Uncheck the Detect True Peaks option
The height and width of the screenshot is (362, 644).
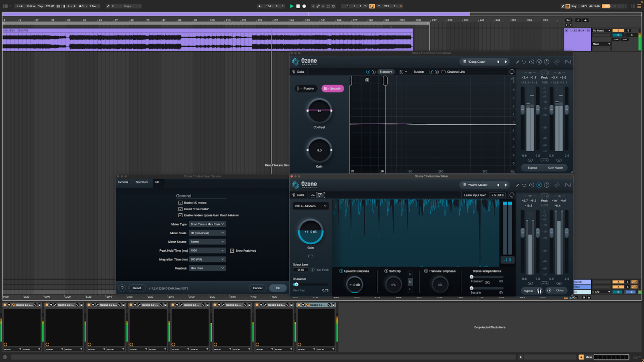(x=181, y=209)
